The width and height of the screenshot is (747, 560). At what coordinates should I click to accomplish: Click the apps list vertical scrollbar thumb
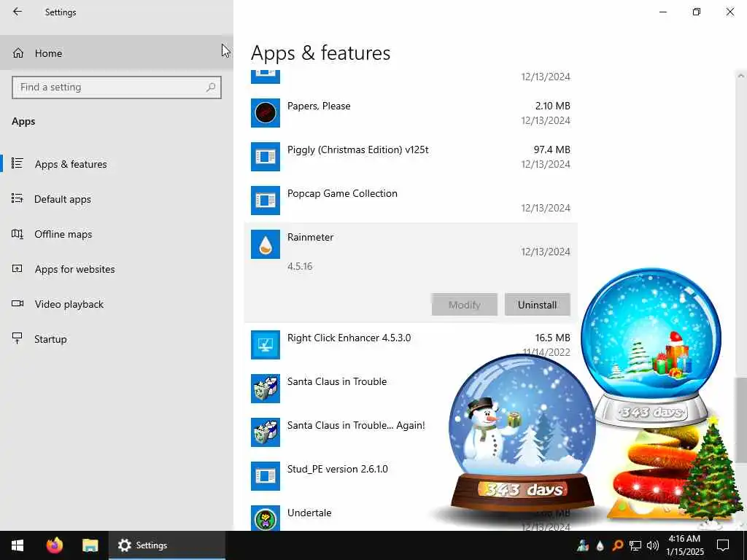(x=741, y=420)
